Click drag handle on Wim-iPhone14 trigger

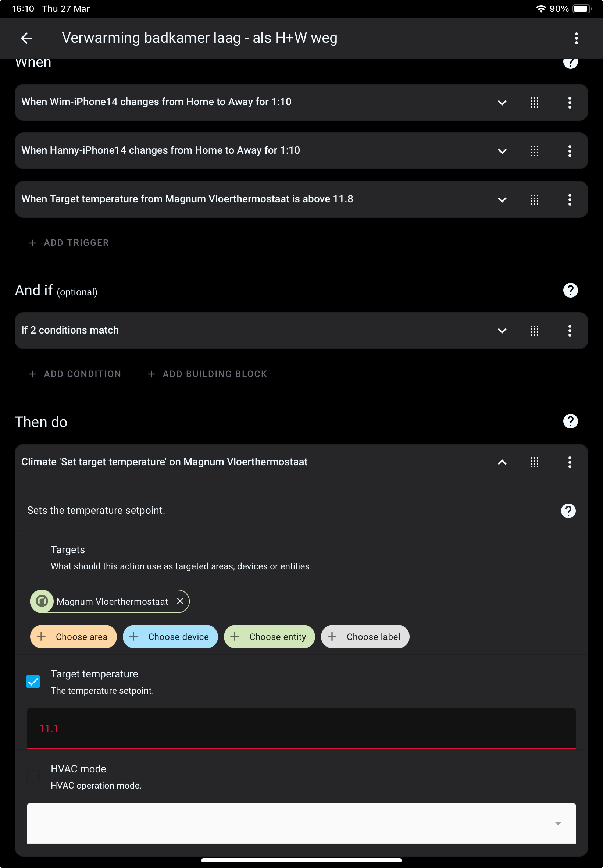(534, 102)
